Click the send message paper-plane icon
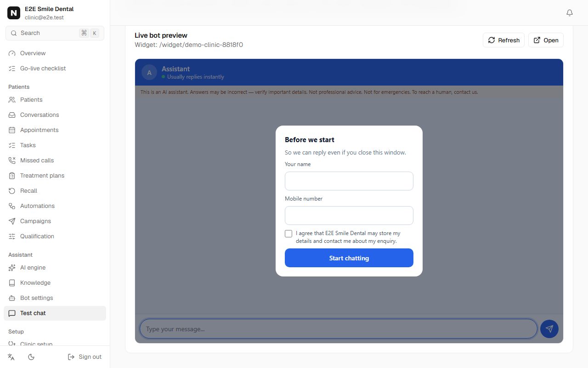588x368 pixels. [549, 329]
